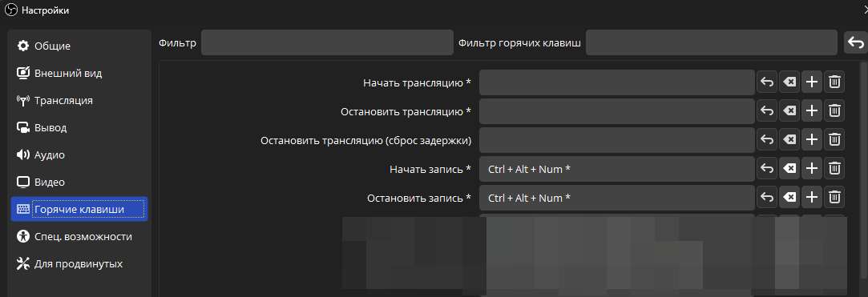Click the OBS logo in title bar
The width and height of the screenshot is (868, 297).
pos(11,10)
